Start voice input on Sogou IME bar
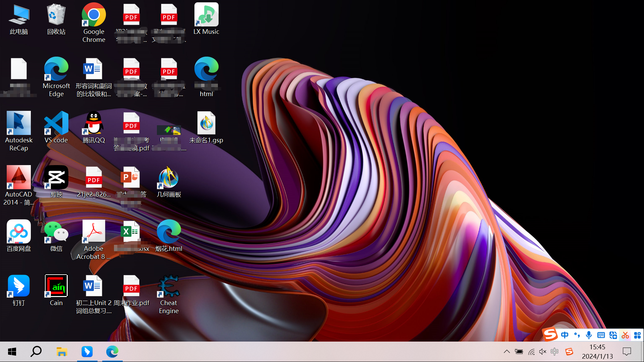This screenshot has height=362, width=644. coord(589,335)
